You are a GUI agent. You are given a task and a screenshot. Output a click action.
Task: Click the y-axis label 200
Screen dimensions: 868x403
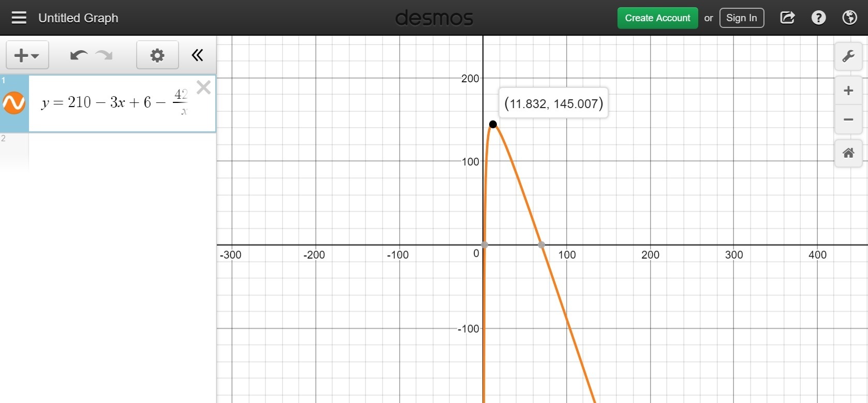tap(470, 79)
